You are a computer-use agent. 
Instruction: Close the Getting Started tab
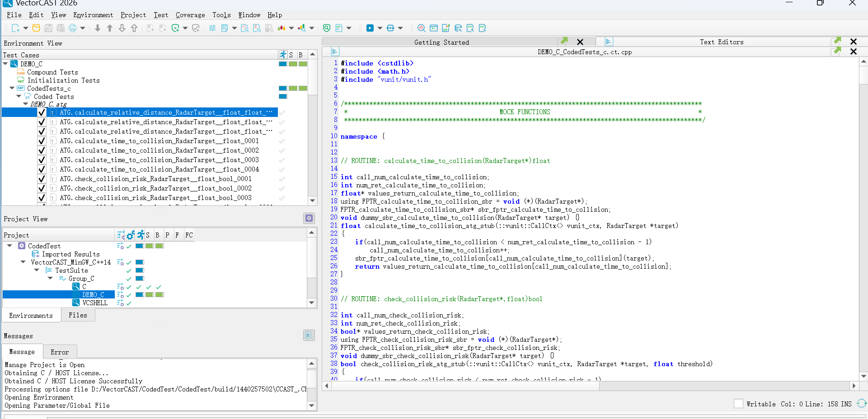580,42
